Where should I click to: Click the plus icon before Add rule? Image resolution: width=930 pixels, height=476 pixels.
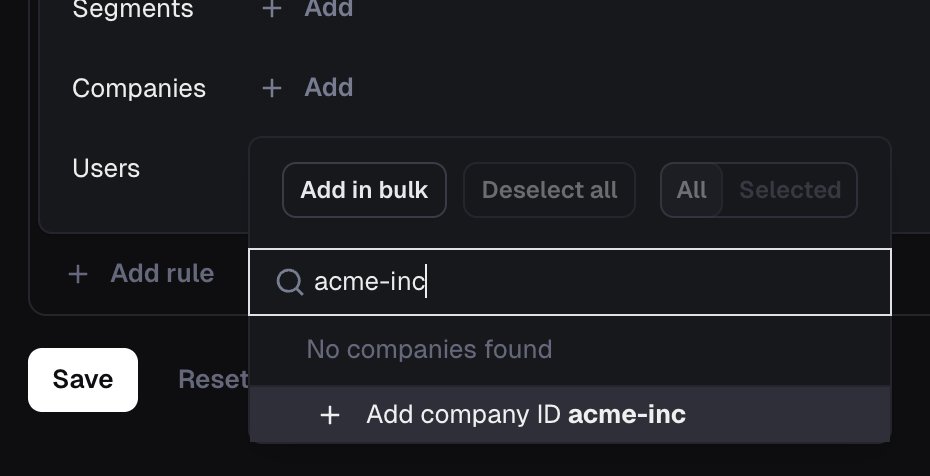tap(78, 274)
